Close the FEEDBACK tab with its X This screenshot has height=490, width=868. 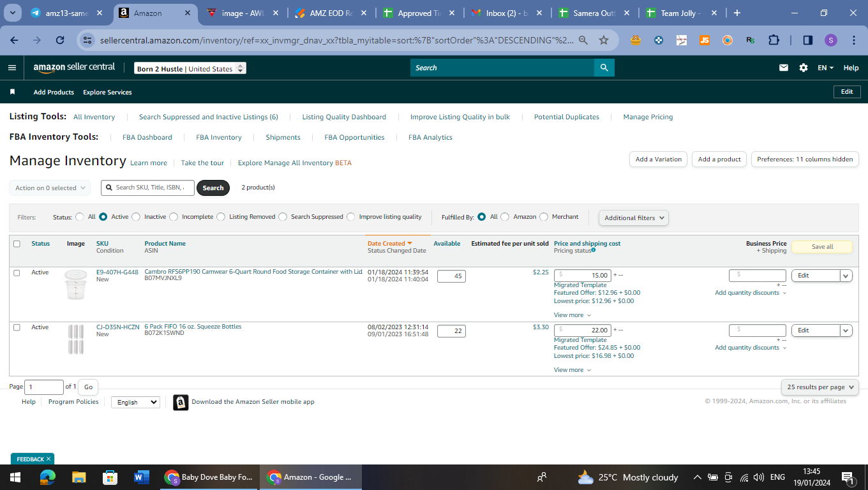point(49,459)
